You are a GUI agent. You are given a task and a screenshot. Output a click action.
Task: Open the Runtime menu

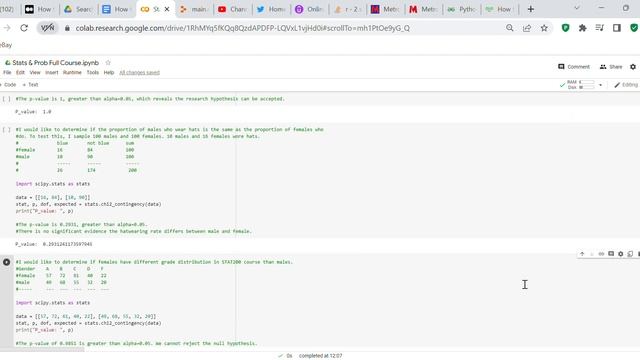[72, 72]
